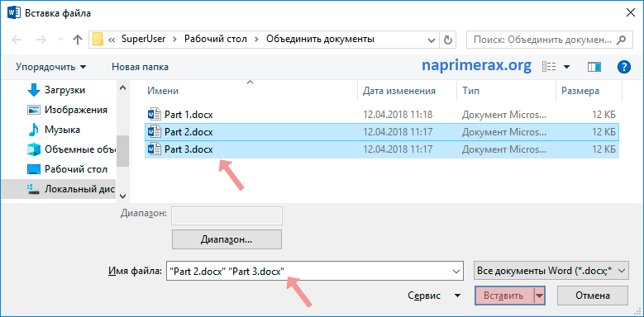Open recent locations chevron beside navigation arrows
The height and width of the screenshot is (317, 644).
coord(61,40)
